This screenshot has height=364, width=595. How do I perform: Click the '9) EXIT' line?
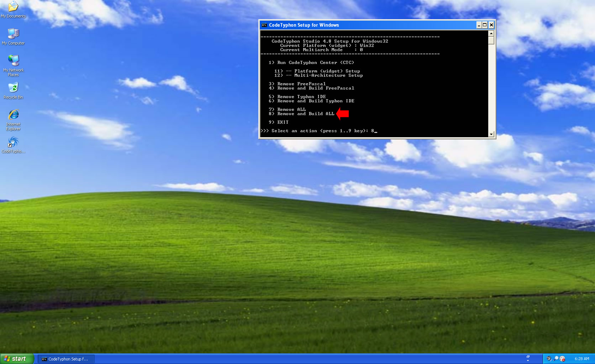(279, 122)
